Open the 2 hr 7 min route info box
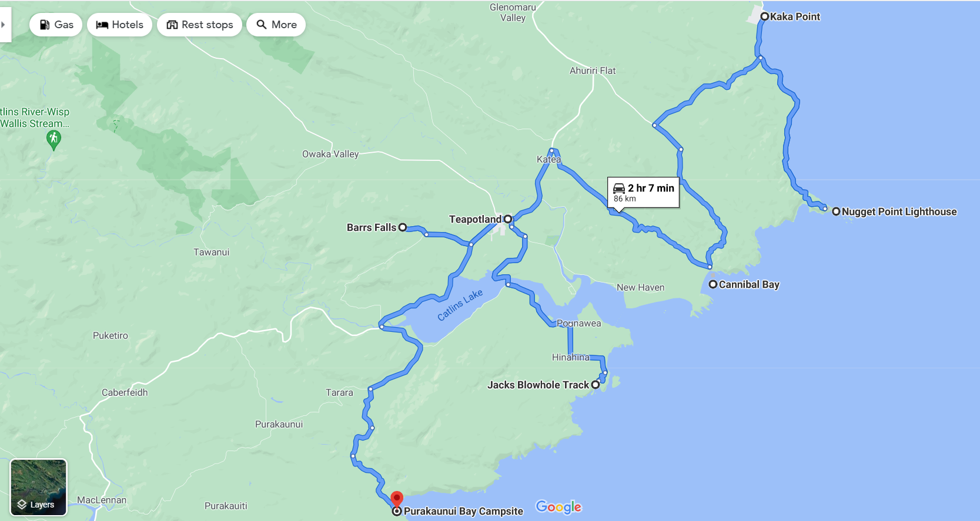The width and height of the screenshot is (980, 521). click(643, 193)
